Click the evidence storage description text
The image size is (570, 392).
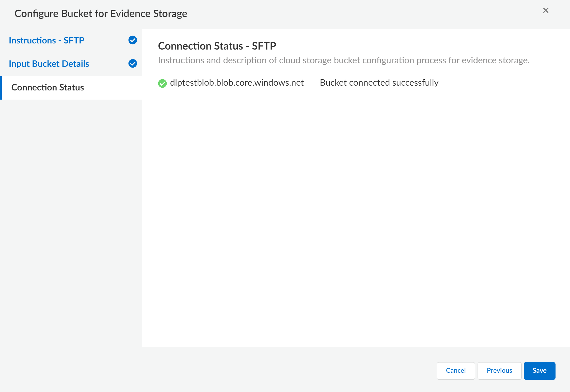[343, 60]
